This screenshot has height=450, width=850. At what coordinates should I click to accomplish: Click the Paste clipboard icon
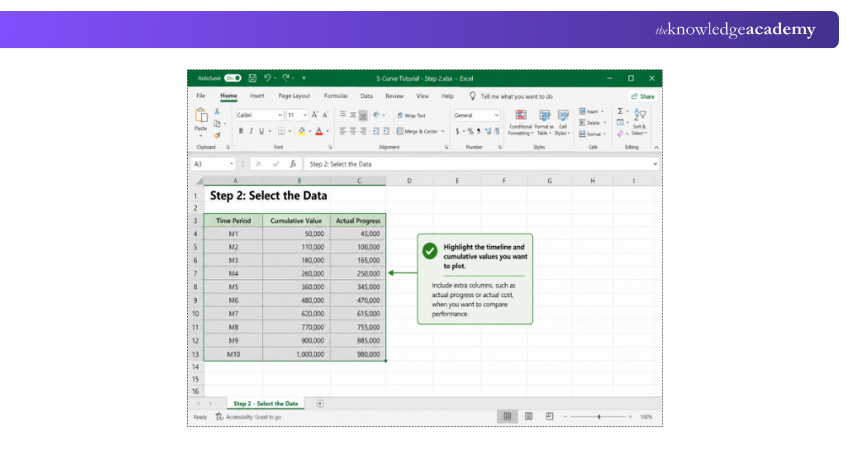tap(201, 115)
